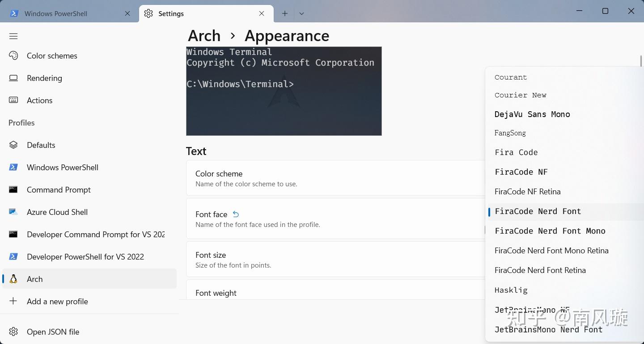This screenshot has height=344, width=644.
Task: Click the Defaults layers icon
Action: coord(13,145)
